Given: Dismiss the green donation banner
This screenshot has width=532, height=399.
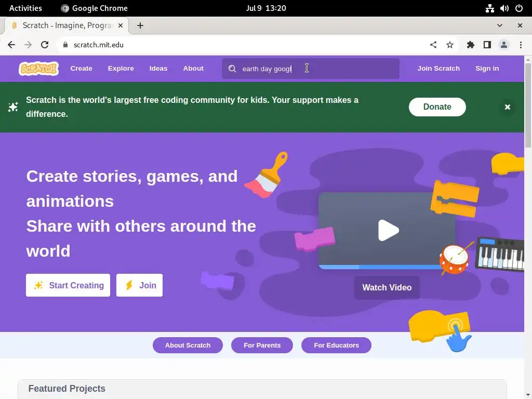Looking at the screenshot, I should click(x=508, y=107).
